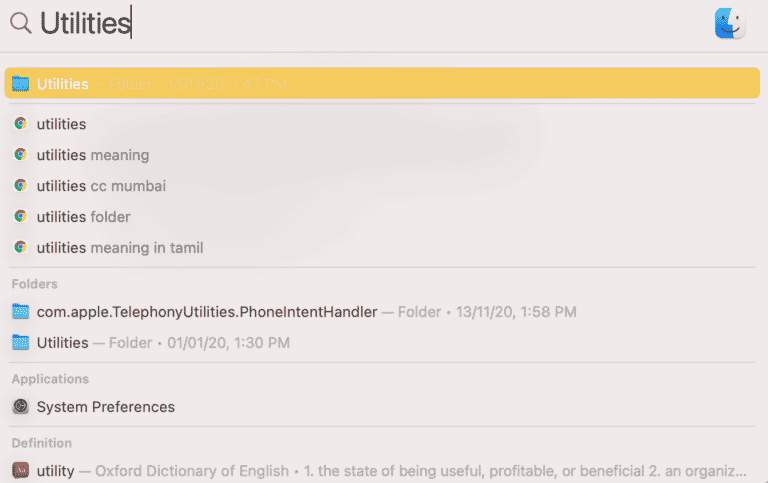Screen dimensions: 768x483
Task: Click the Finder icon in search bar
Action: pyautogui.click(x=730, y=23)
